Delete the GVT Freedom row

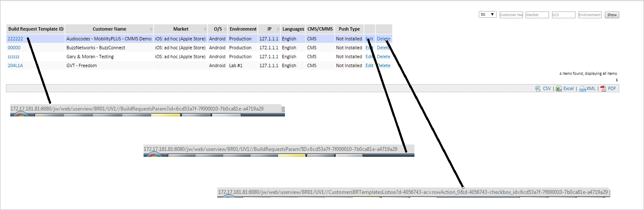(383, 65)
